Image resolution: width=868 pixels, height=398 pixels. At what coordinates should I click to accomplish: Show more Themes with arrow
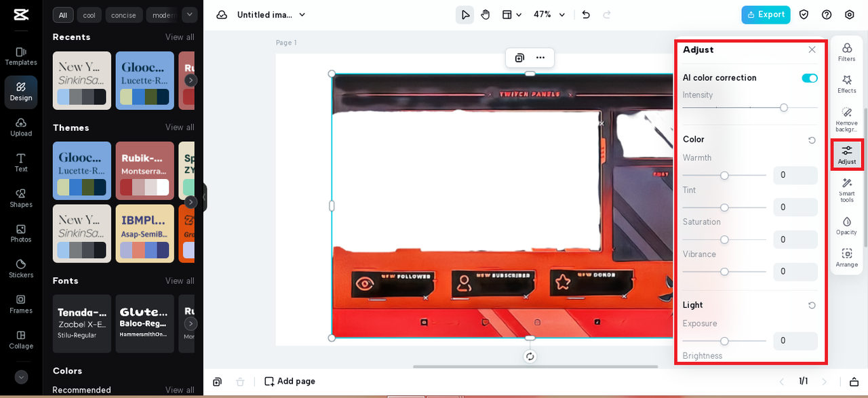click(191, 202)
